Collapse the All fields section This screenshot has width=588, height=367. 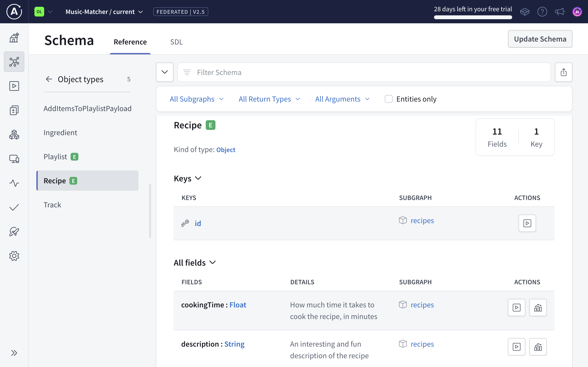(x=213, y=262)
